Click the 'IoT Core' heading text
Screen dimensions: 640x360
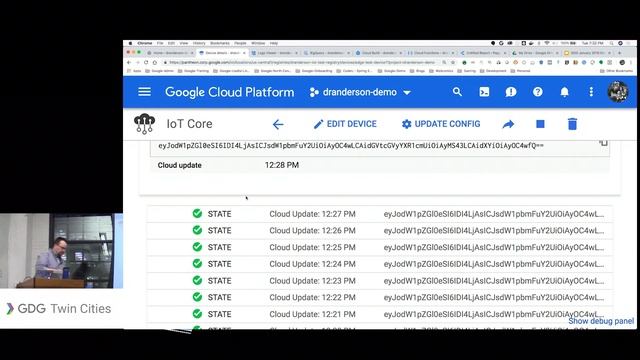click(189, 124)
